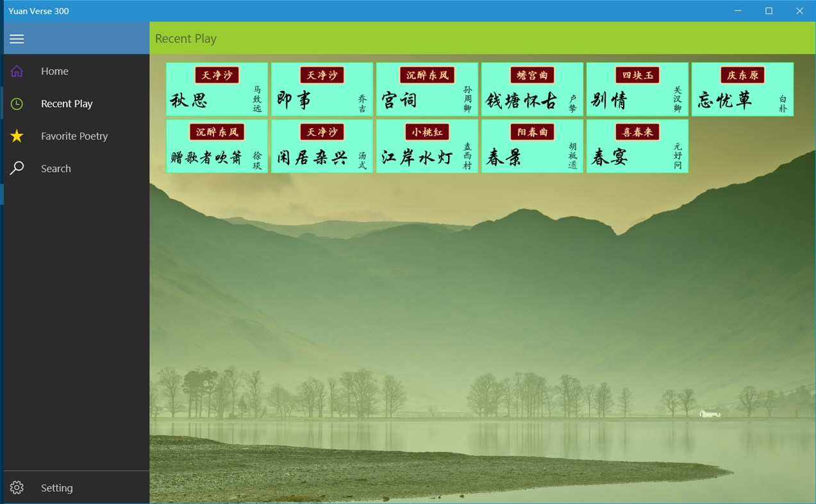Open Setting using the gear icon

point(17,487)
